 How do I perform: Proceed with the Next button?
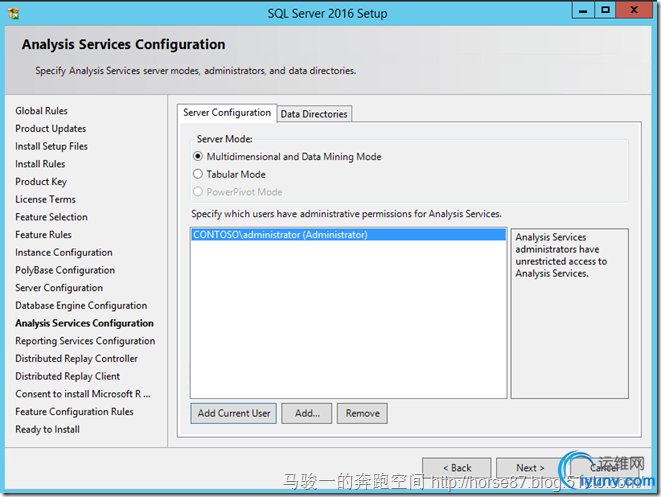(530, 468)
